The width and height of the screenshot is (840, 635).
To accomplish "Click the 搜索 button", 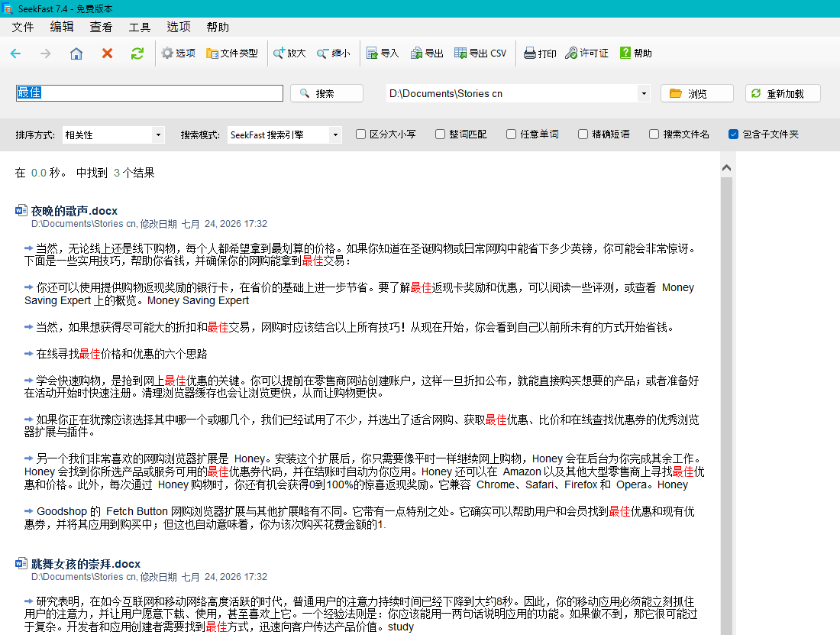I will tap(327, 93).
